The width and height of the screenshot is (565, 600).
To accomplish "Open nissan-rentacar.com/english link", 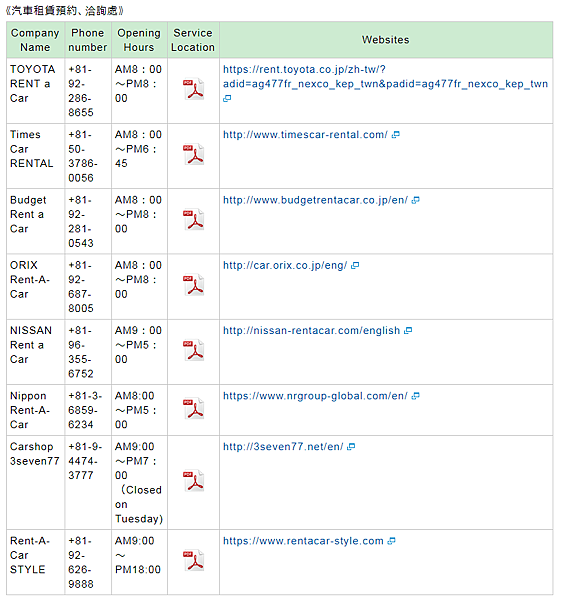I will (x=311, y=331).
